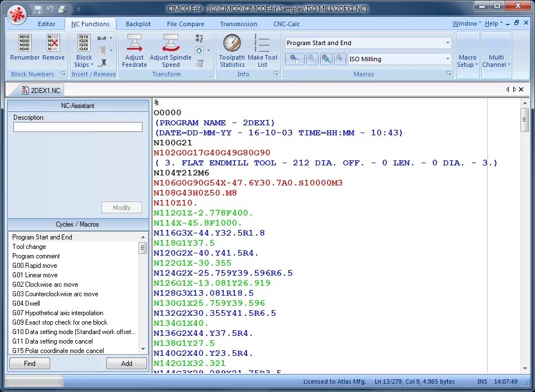Click the remove whitespace X icon
Screen dimensions: 535x392
(x=102, y=63)
